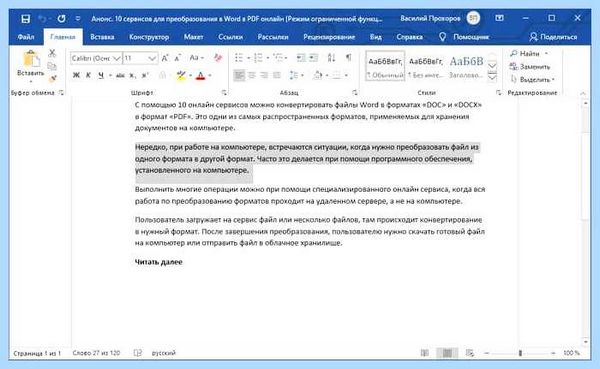Open the Абзац paragraph dialog launcher
The width and height of the screenshot is (600, 369).
(x=355, y=93)
